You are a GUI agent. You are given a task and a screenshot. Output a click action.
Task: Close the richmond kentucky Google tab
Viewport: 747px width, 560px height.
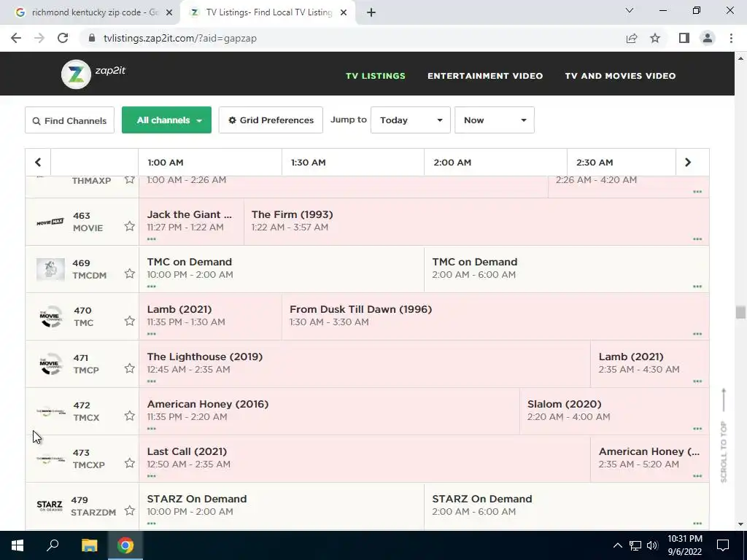tap(169, 13)
